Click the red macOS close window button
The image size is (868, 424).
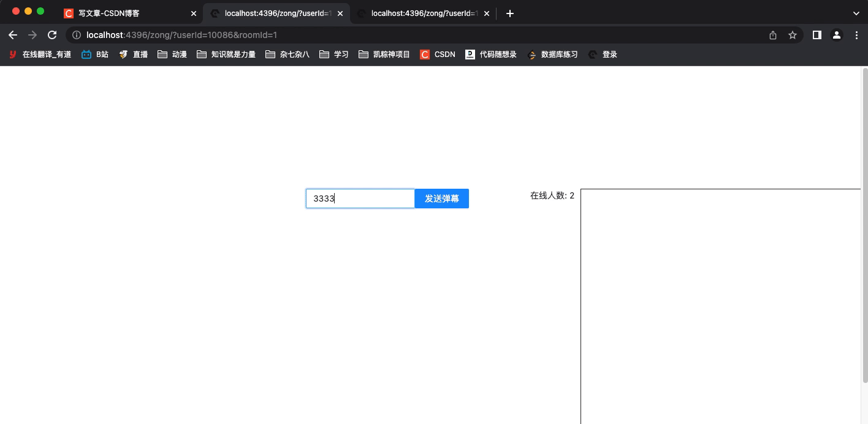click(x=16, y=11)
